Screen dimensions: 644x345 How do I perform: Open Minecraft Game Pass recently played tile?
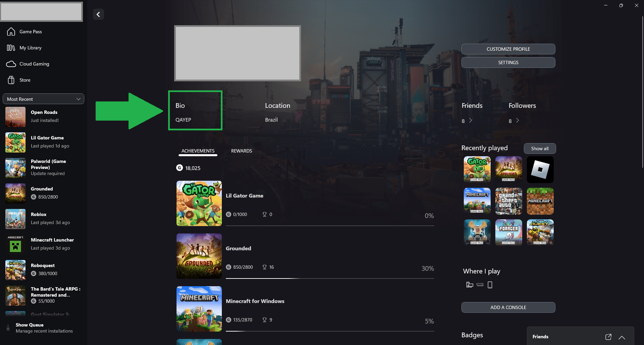(477, 201)
